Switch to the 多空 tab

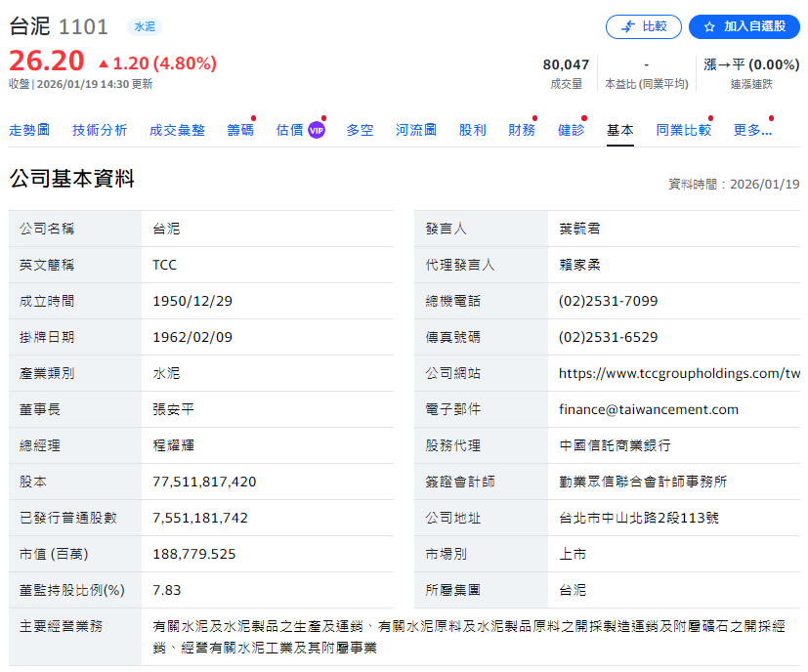(359, 128)
